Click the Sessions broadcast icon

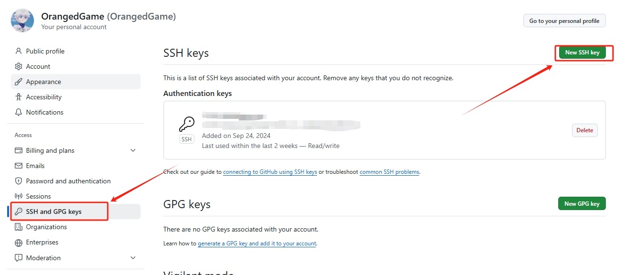click(19, 196)
